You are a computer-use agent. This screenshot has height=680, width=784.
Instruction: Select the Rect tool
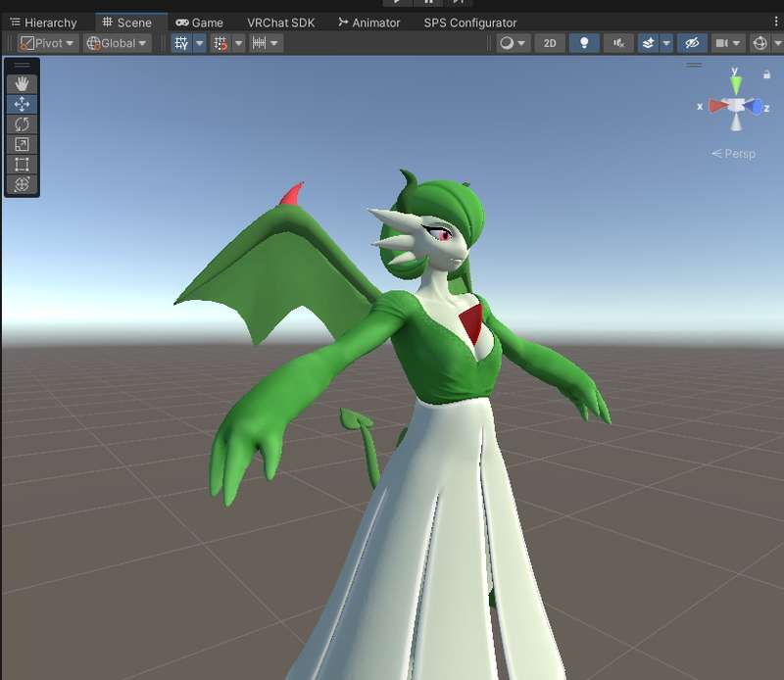(x=22, y=165)
